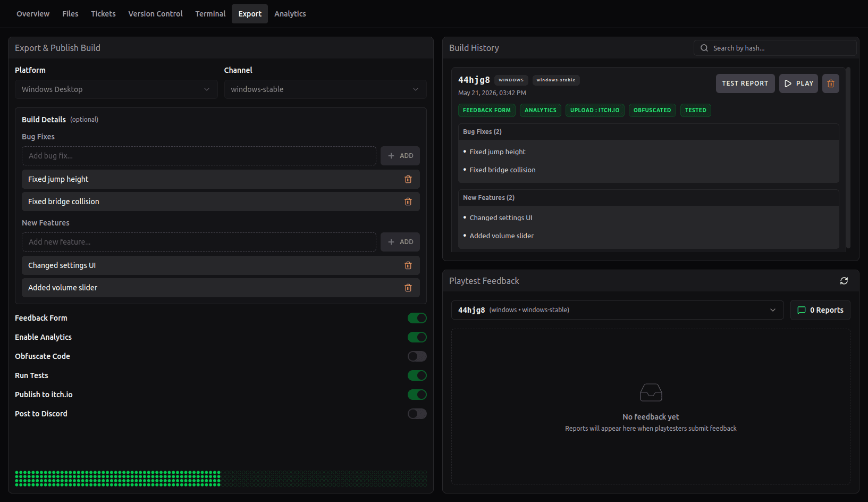Click the TESTED badge
Viewport: 868px width, 502px height.
pyautogui.click(x=695, y=111)
